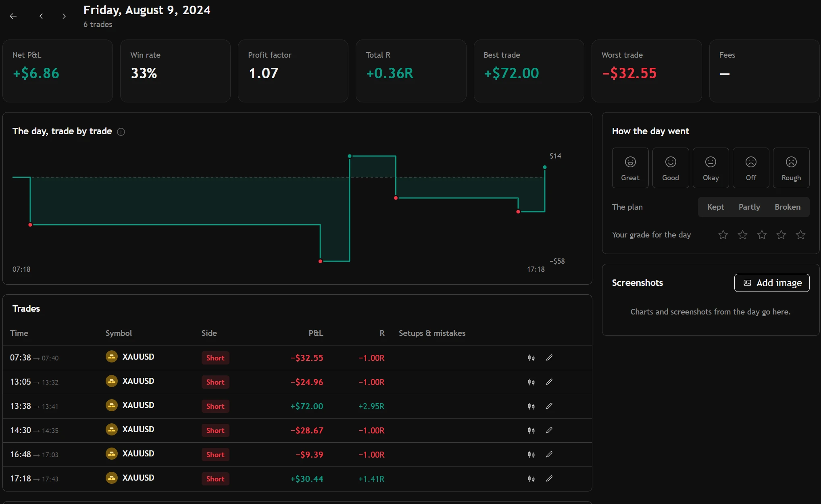
Task: Click the +1.41R value
Action: click(371, 479)
